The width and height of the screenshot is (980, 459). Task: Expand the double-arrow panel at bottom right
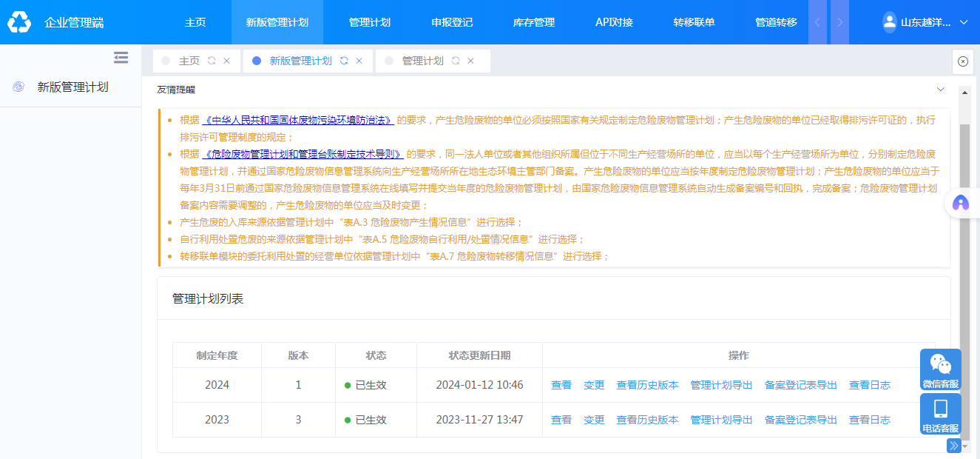coord(953,446)
